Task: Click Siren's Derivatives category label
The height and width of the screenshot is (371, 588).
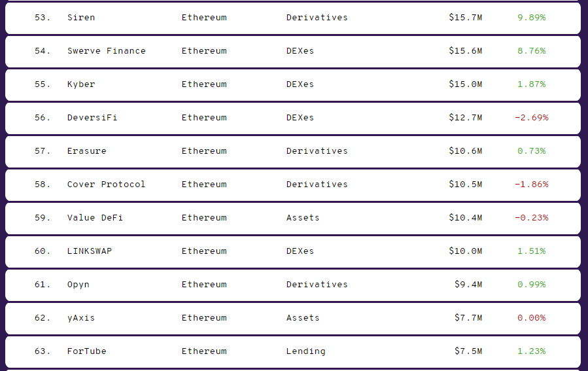Action: (x=317, y=18)
